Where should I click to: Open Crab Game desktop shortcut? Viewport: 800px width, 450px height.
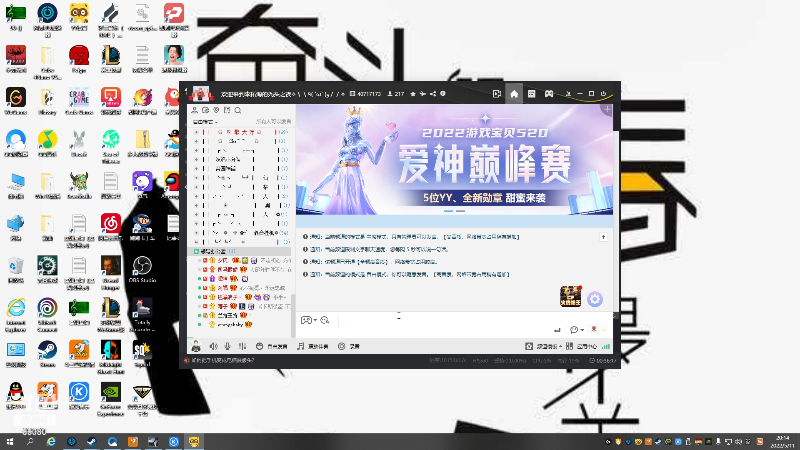pos(79,101)
